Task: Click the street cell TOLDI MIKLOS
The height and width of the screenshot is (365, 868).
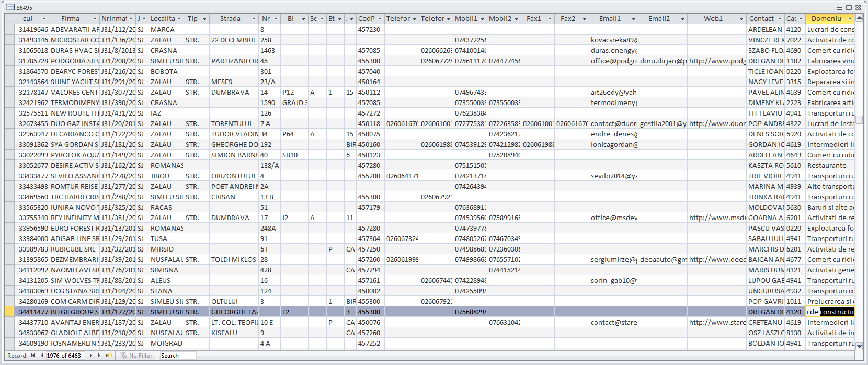Action: 234,260
